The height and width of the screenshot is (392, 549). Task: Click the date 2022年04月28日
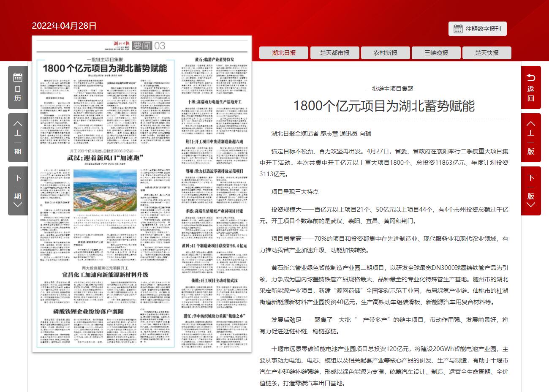tap(64, 26)
